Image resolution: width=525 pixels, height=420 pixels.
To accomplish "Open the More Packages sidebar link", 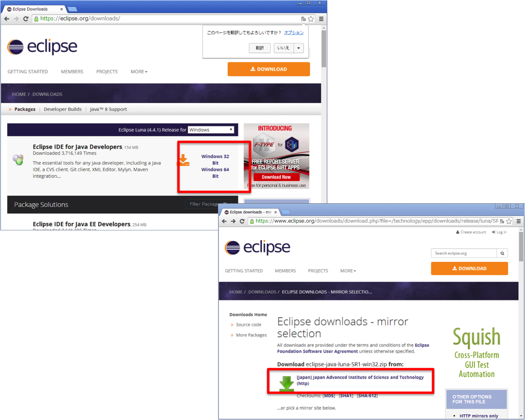I will point(251,335).
